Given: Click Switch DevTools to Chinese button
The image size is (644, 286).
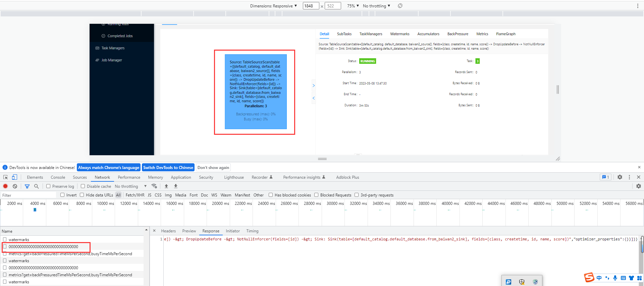Looking at the screenshot, I should (x=168, y=167).
